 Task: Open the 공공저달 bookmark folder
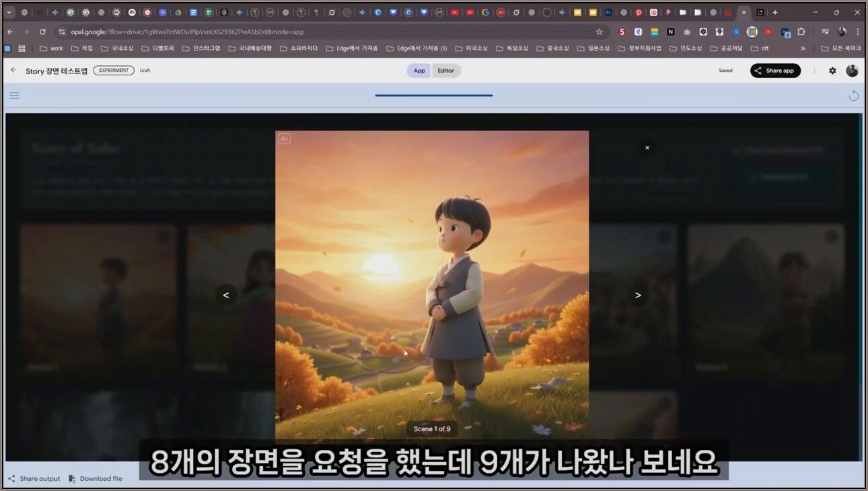(x=726, y=48)
